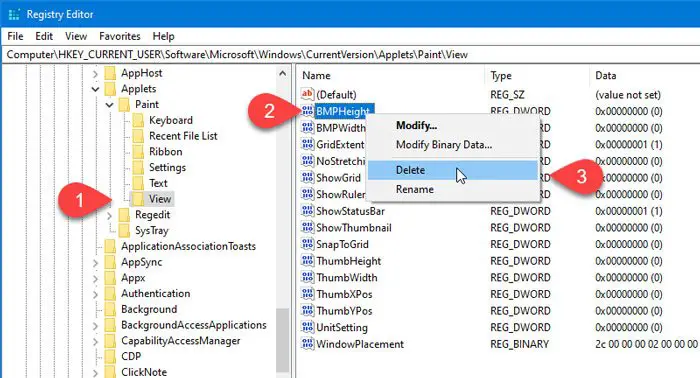Viewport: 700px width, 378px height.
Task: Select the ThumbXPos value icon
Action: click(x=307, y=294)
